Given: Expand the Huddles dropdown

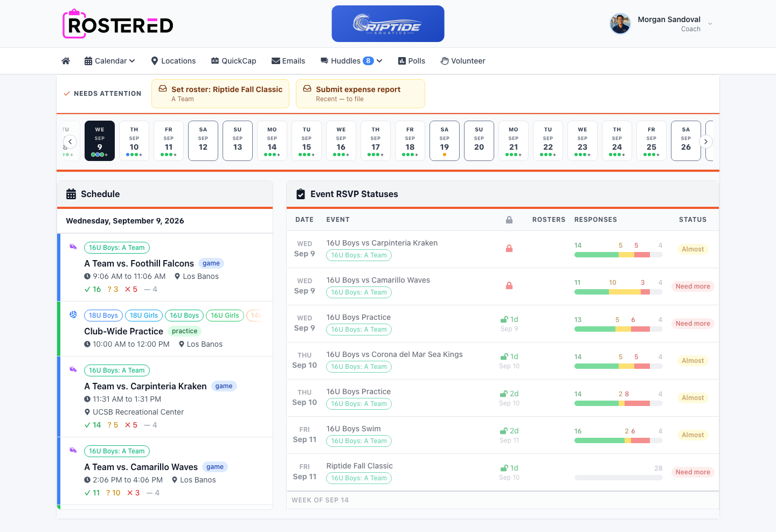Looking at the screenshot, I should [351, 61].
